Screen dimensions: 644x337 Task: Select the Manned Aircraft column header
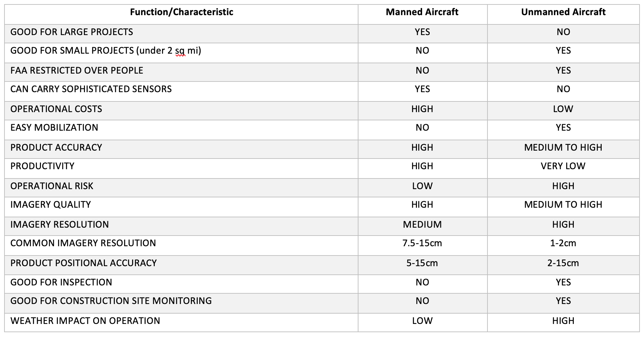[x=422, y=12]
